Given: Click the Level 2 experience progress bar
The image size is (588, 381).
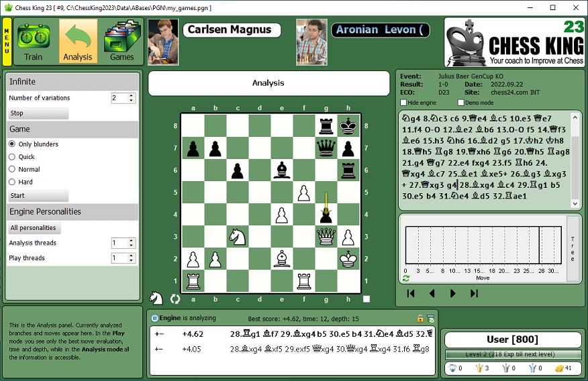Looking at the screenshot, I should click(x=513, y=354).
